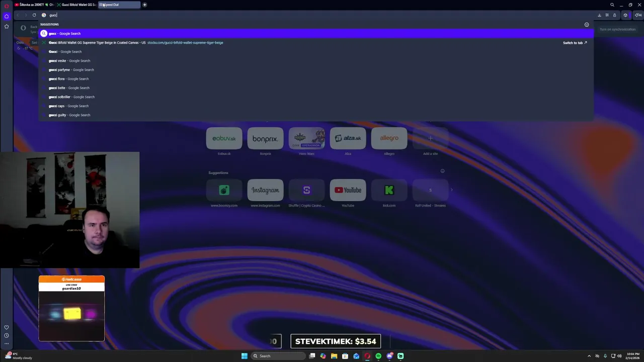Screen dimensions: 644x362
Task: Open the account profile icon
Action: [x=614, y=15]
